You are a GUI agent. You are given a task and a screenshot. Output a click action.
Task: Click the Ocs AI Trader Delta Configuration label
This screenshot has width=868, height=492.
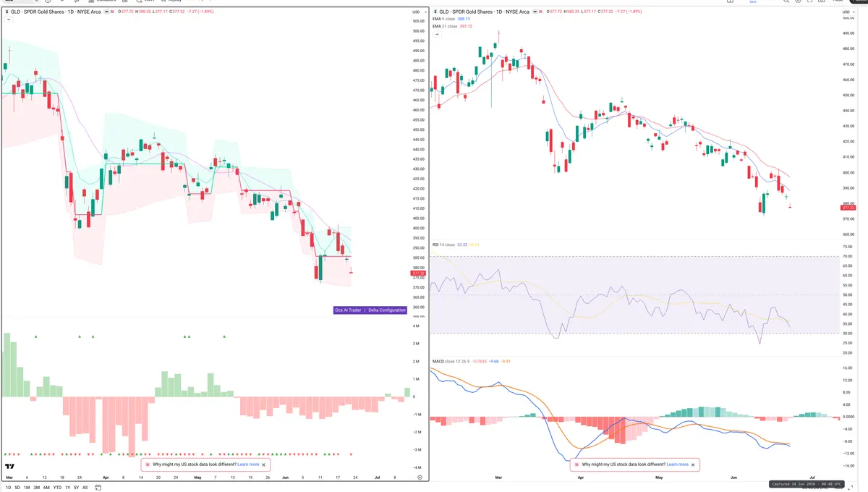370,310
